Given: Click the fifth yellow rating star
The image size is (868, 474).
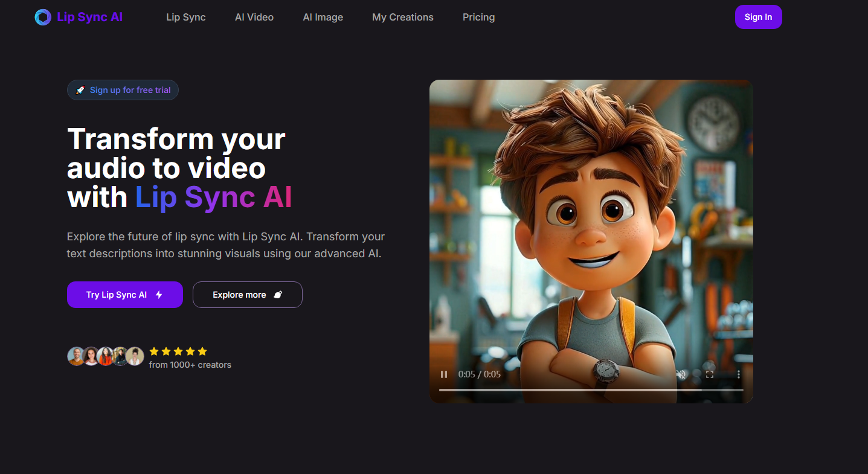Looking at the screenshot, I should [202, 351].
